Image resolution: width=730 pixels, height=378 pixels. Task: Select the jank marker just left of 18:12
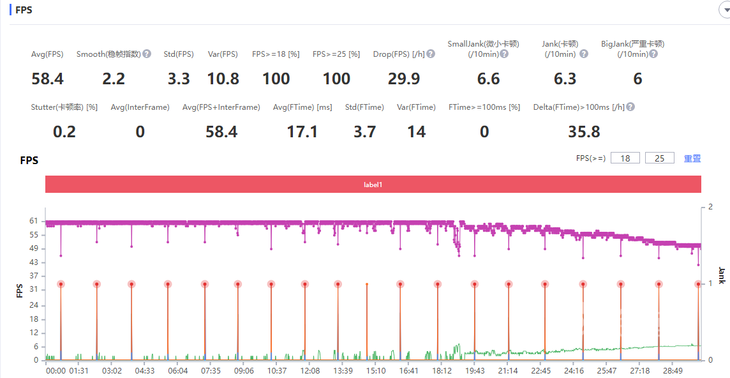pyautogui.click(x=437, y=284)
